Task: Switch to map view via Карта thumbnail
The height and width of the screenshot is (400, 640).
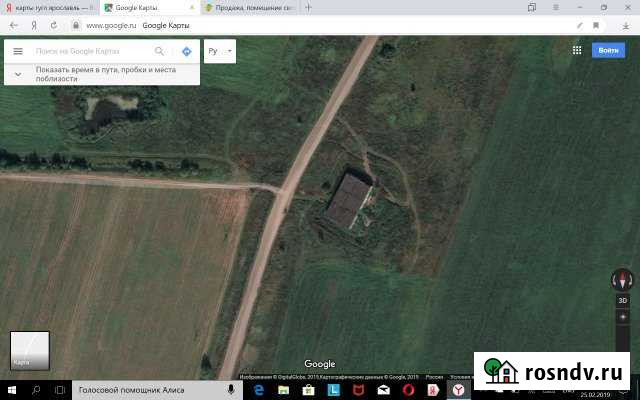Action: point(29,350)
